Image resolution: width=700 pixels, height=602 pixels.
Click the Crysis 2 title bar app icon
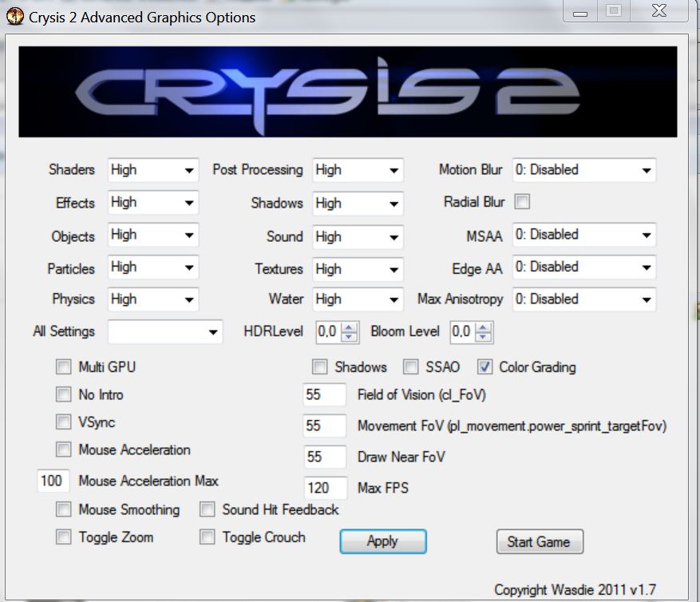click(14, 16)
